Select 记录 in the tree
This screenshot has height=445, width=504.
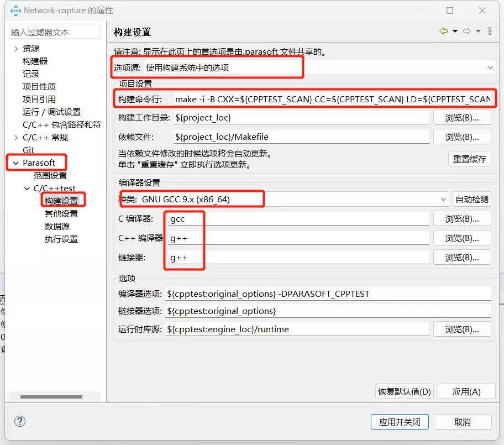(x=31, y=74)
